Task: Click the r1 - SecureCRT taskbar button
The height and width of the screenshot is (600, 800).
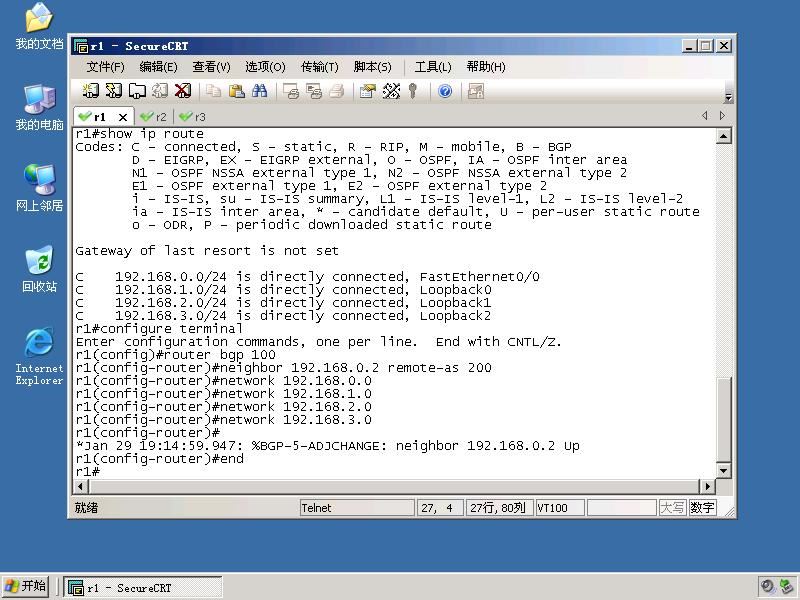Action: (x=143, y=587)
